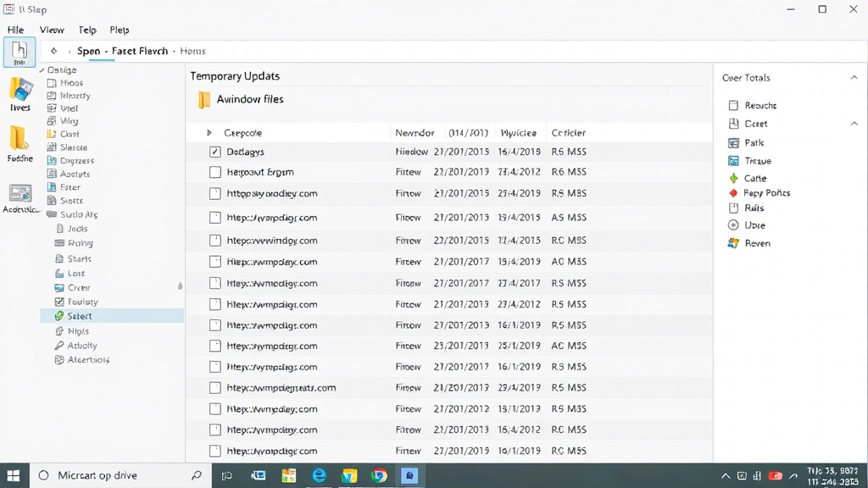Click the icon beside 'Crerr' tree item

coord(59,288)
